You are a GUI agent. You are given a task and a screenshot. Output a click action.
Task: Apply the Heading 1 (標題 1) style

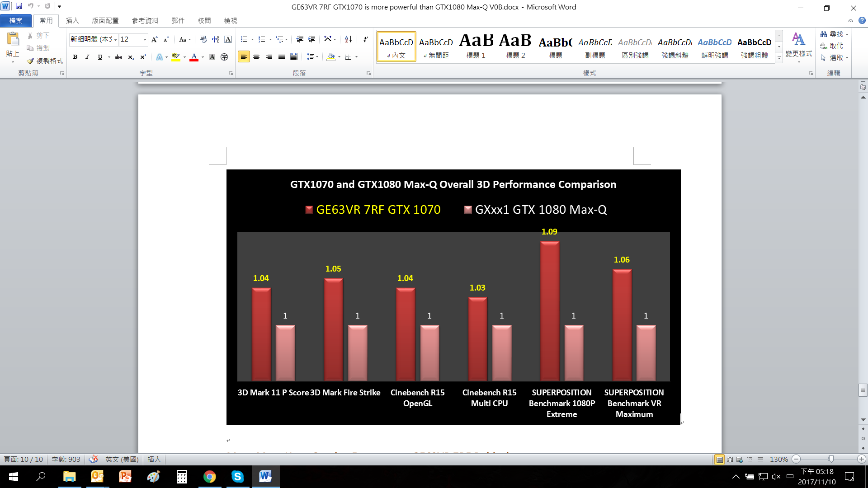476,46
